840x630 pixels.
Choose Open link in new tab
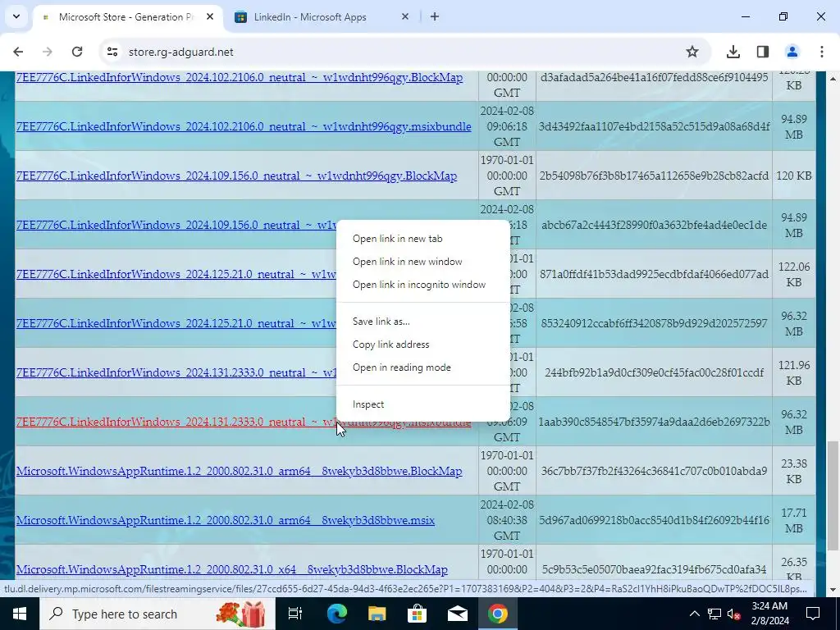398,239
